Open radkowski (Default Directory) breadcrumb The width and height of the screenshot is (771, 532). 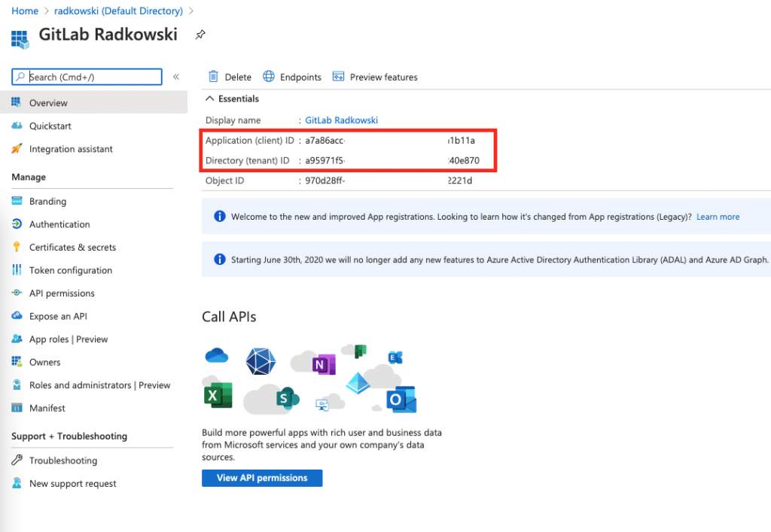(x=118, y=11)
